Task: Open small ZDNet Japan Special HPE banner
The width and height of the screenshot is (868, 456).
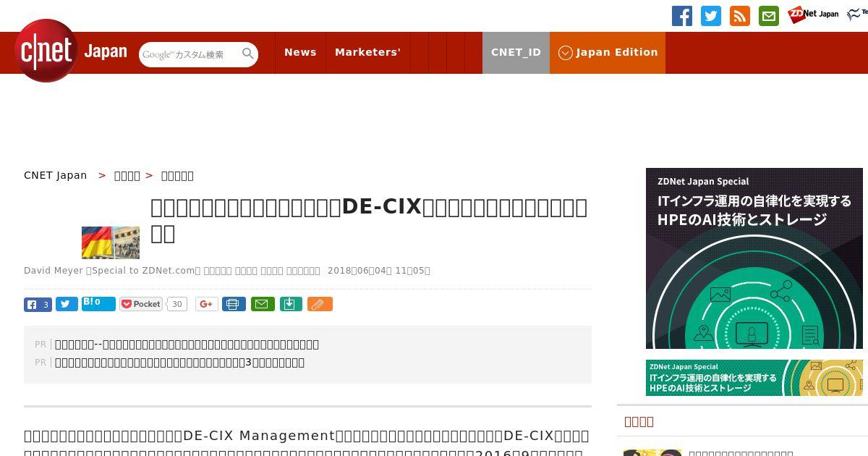Action: [754, 378]
